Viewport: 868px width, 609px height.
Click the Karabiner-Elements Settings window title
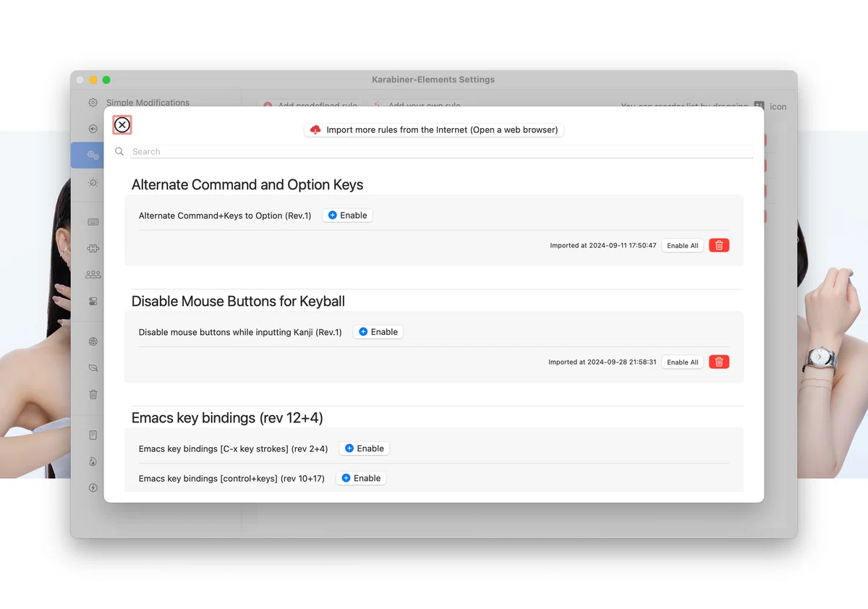click(x=433, y=80)
